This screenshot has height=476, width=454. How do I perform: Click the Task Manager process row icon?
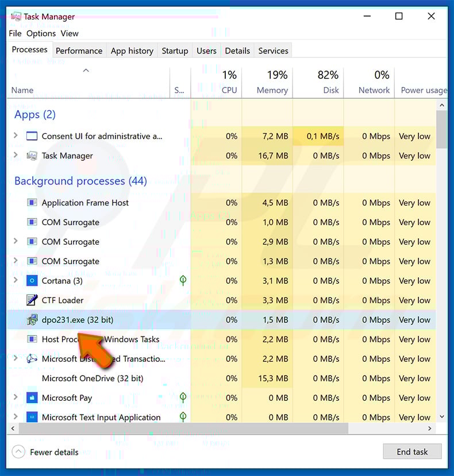[32, 156]
